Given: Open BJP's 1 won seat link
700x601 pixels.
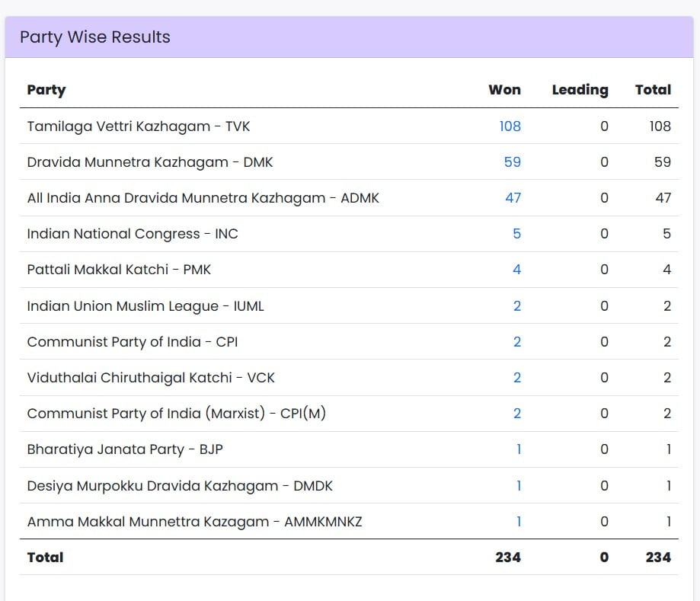Looking at the screenshot, I should pyautogui.click(x=519, y=449).
